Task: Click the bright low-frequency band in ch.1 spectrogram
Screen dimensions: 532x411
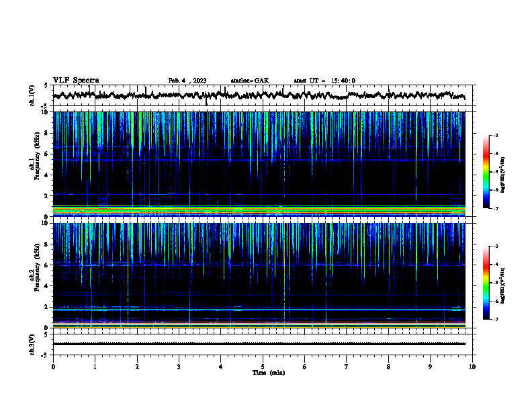Action: [x=259, y=210]
